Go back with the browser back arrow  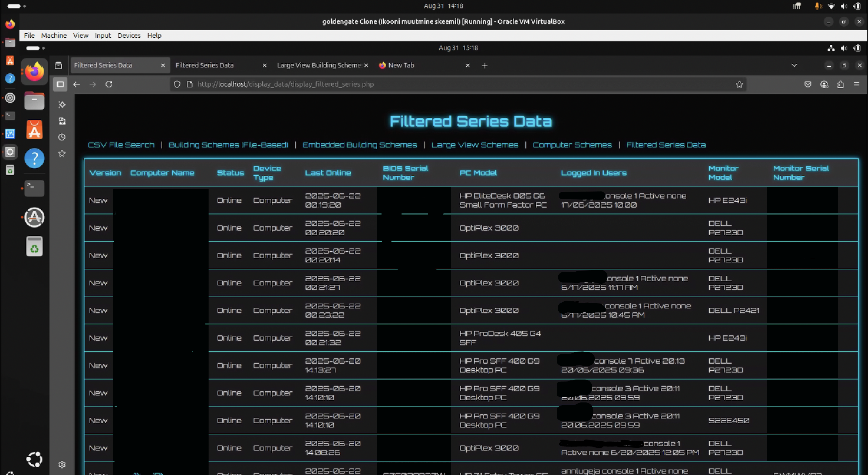point(77,84)
